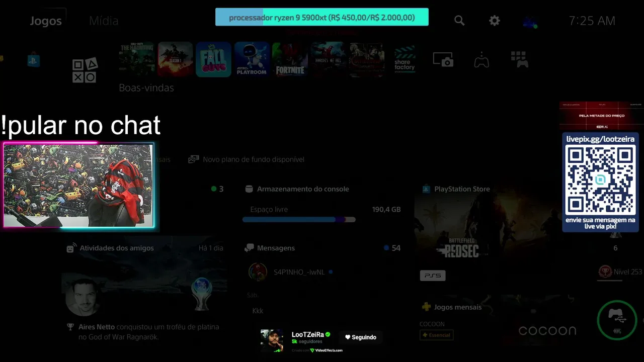Open the settings gear icon
The image size is (644, 362).
(x=495, y=21)
